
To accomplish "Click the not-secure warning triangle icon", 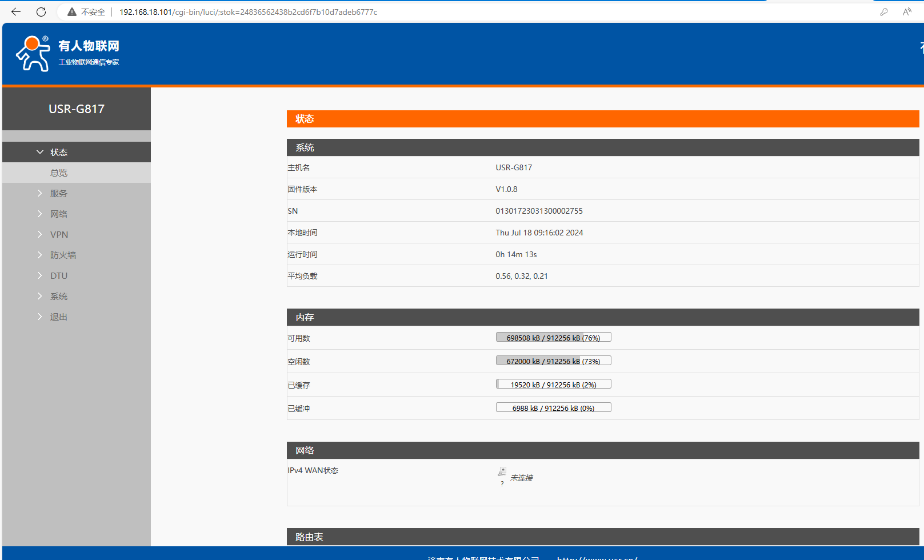I will coord(72,12).
